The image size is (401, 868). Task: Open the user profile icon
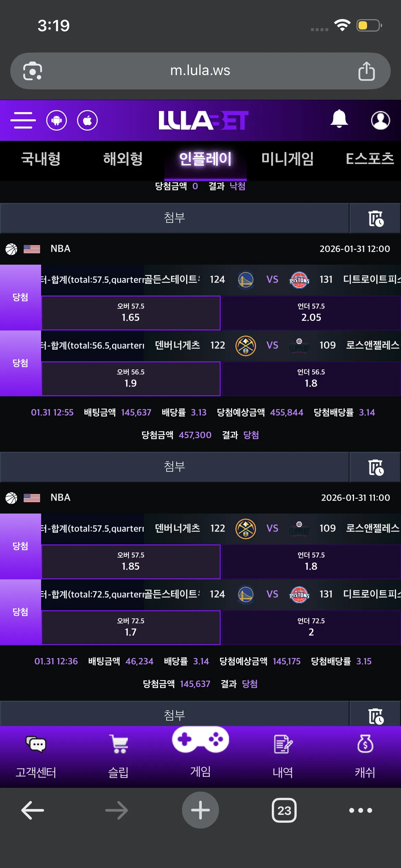(x=380, y=120)
